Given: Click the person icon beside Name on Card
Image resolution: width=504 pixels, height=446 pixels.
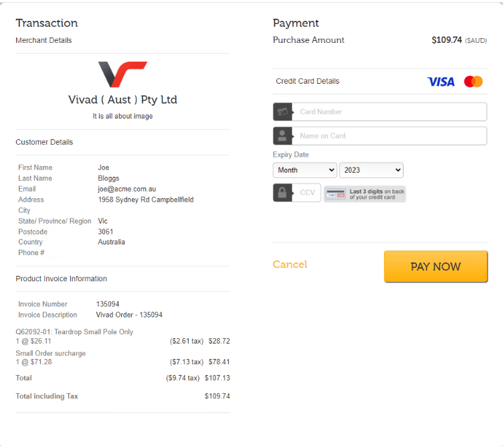Looking at the screenshot, I should [x=282, y=136].
